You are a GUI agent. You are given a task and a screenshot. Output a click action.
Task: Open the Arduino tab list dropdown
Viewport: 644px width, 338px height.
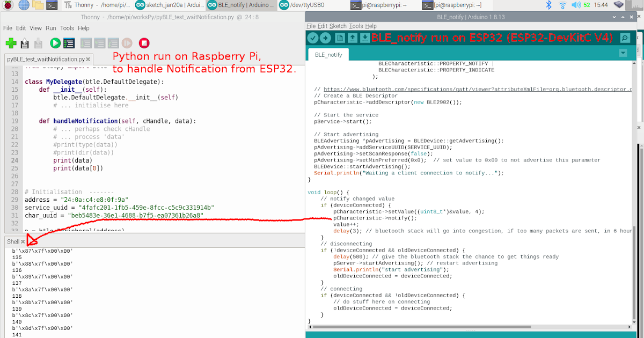click(x=623, y=53)
